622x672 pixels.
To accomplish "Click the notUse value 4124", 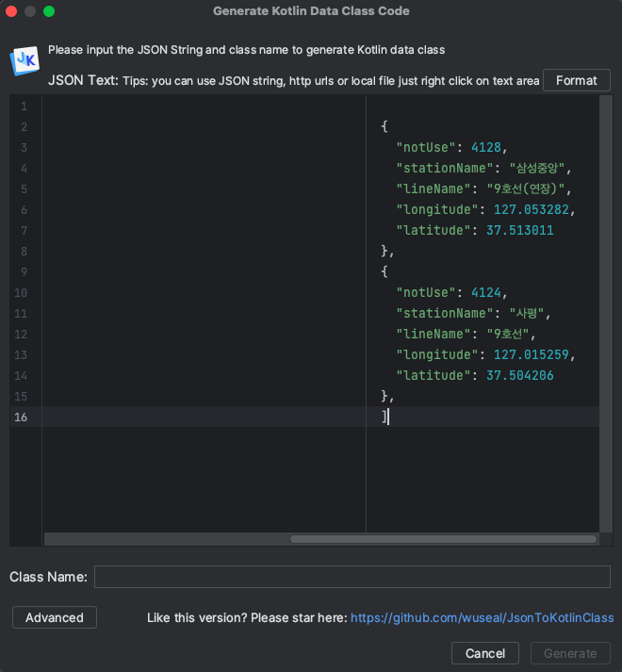I will (x=486, y=292).
